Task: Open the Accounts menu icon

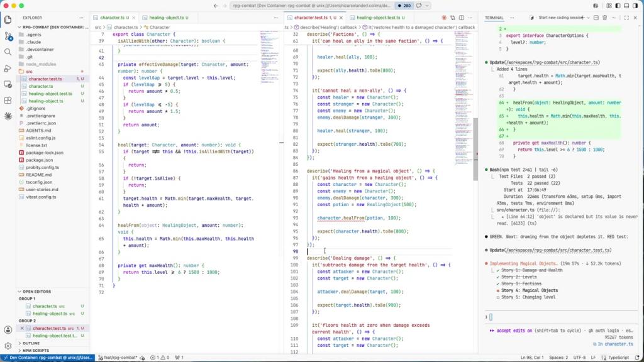Action: pyautogui.click(x=8, y=329)
